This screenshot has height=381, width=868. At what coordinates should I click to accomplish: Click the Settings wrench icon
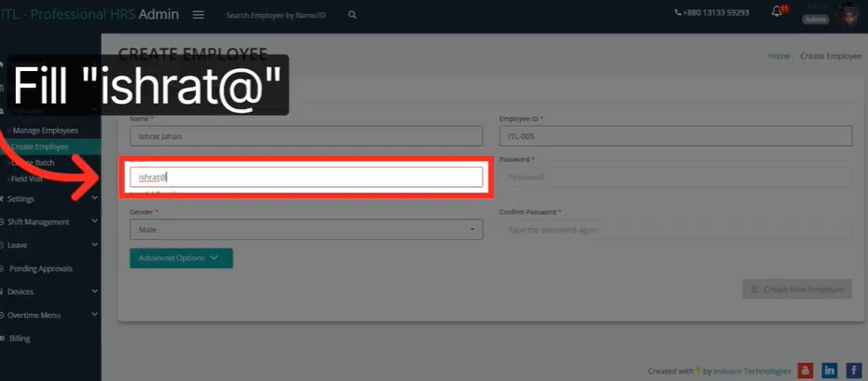point(2,199)
